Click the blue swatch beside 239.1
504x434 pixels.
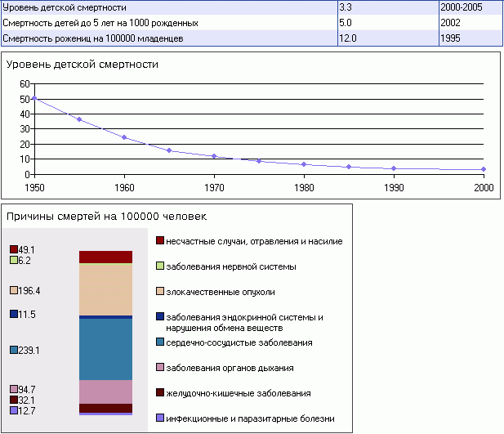pos(13,350)
